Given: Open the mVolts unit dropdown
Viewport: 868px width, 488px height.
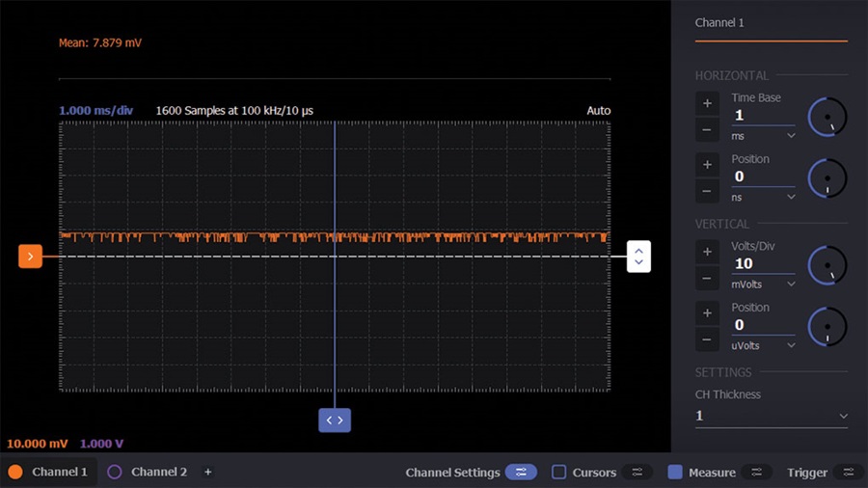Looking at the screenshot, I should [x=763, y=284].
